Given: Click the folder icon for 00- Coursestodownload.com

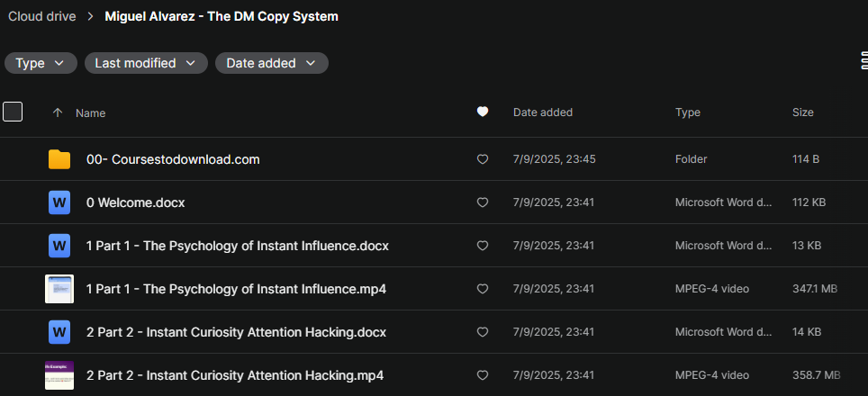Looking at the screenshot, I should click(59, 159).
